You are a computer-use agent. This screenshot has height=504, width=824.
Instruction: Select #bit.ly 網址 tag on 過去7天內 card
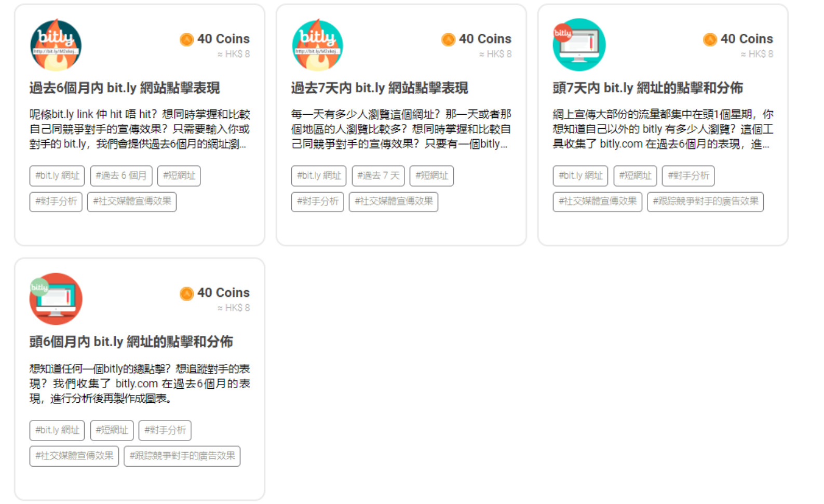(319, 176)
